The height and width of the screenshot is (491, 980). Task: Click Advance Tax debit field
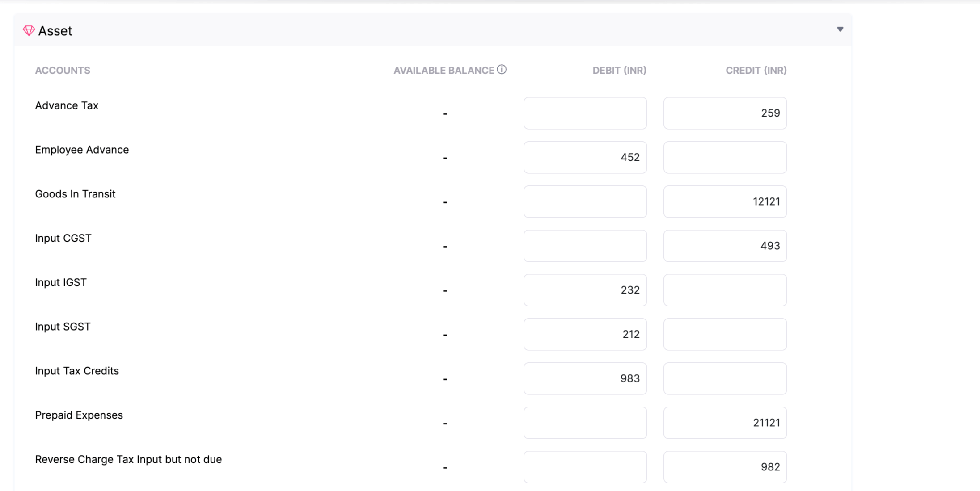pyautogui.click(x=585, y=113)
